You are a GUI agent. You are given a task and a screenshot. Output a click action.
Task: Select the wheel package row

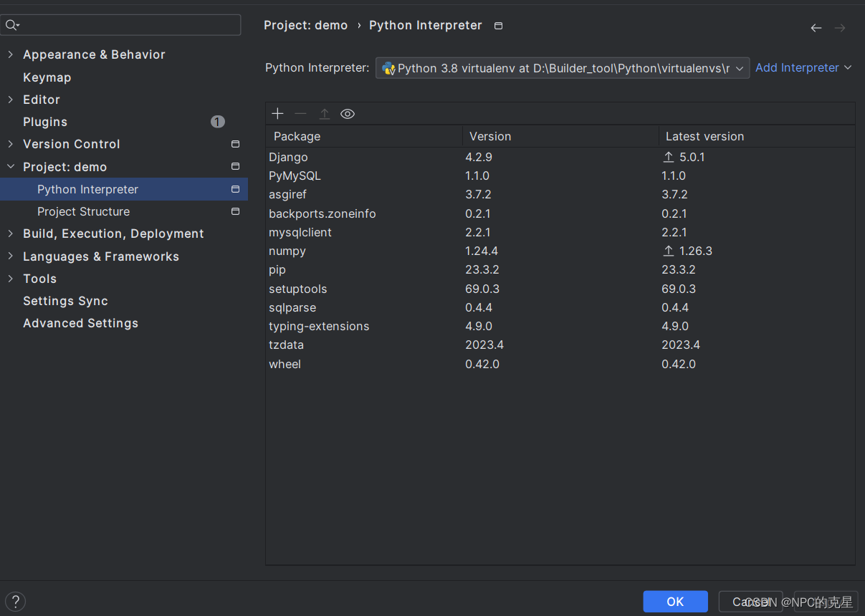pyautogui.click(x=560, y=364)
